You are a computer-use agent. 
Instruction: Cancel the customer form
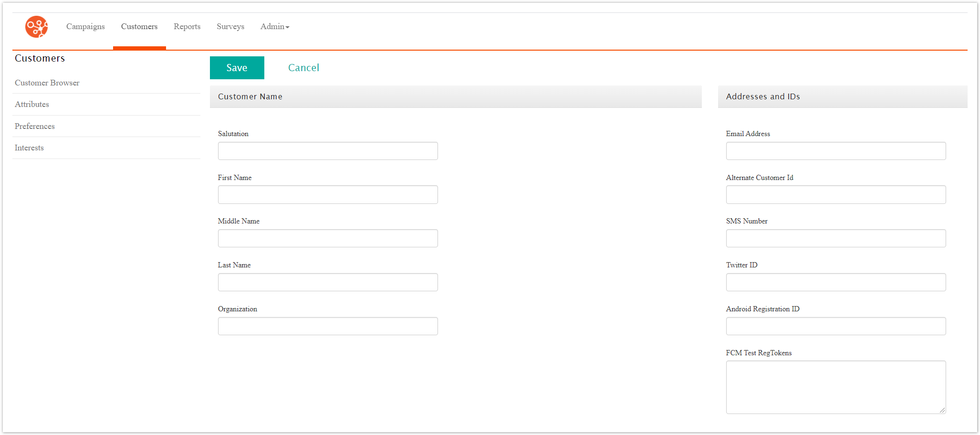point(303,68)
